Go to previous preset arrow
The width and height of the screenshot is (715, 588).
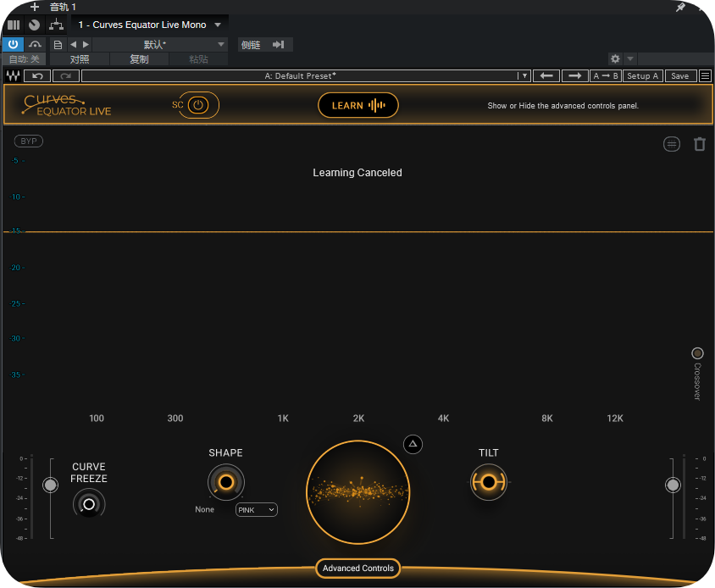pos(74,45)
